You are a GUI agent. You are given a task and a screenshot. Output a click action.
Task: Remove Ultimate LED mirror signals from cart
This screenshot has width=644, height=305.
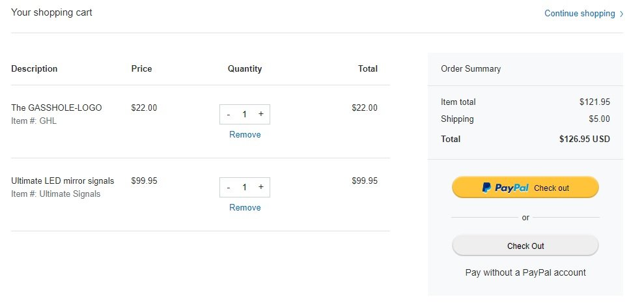(245, 208)
